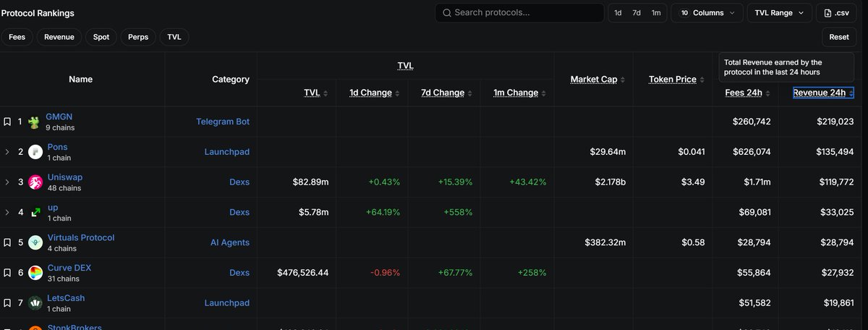
Task: Click the -0.96% 1d change value
Action: (x=385, y=273)
